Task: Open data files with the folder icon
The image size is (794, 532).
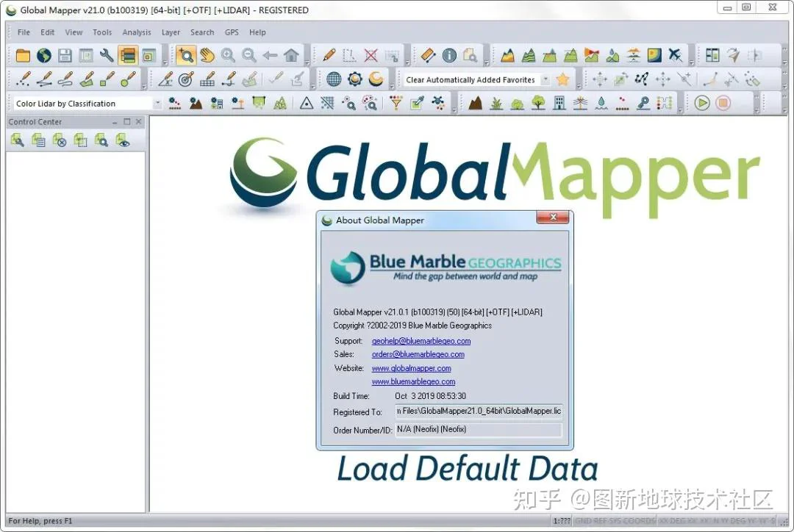Action: click(23, 55)
